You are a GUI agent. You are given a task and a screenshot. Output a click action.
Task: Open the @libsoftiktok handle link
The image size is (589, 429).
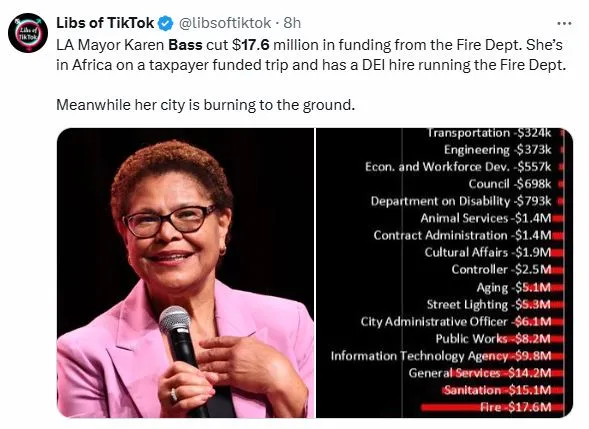click(x=225, y=23)
